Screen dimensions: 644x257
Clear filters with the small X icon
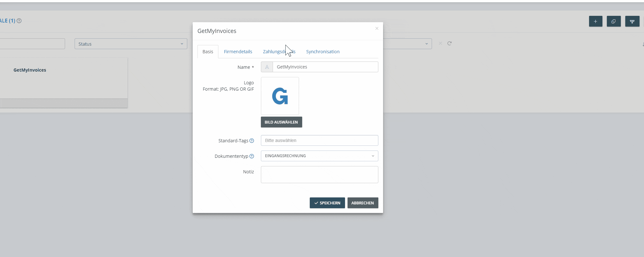(440, 43)
